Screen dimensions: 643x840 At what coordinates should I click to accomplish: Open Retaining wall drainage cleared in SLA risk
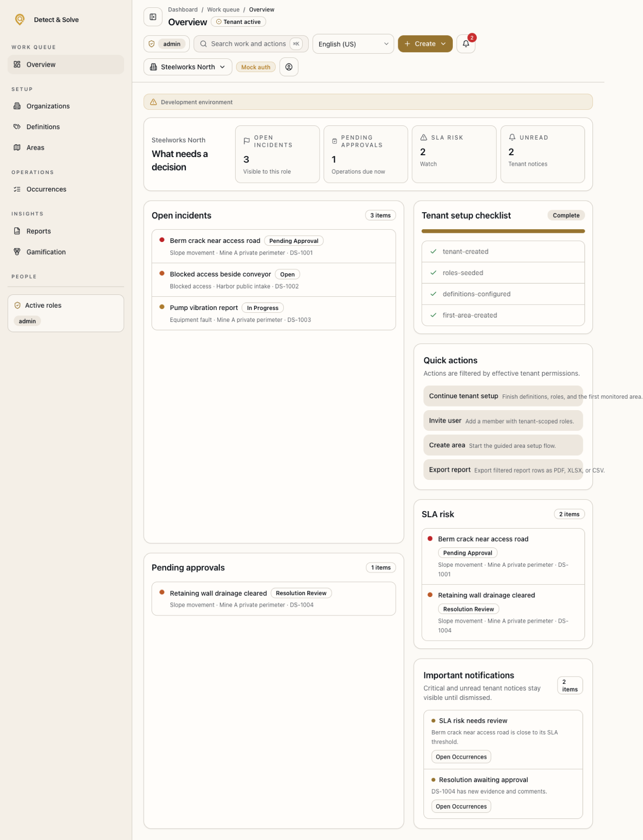coord(503,613)
